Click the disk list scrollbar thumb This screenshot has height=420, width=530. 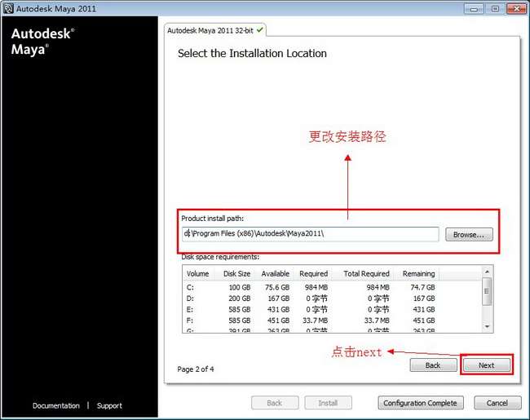click(487, 291)
